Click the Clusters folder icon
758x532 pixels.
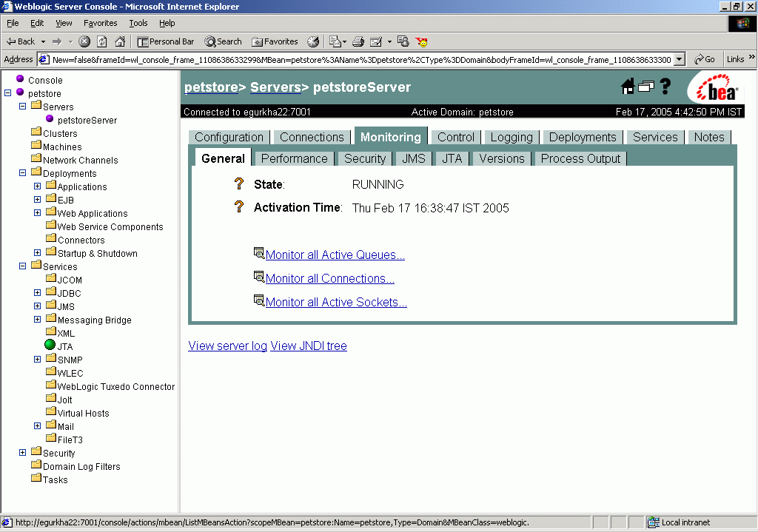click(36, 132)
